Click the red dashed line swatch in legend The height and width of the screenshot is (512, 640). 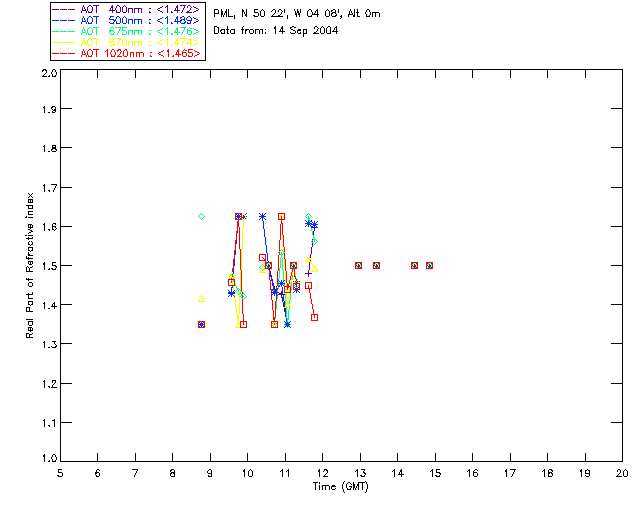[64, 53]
